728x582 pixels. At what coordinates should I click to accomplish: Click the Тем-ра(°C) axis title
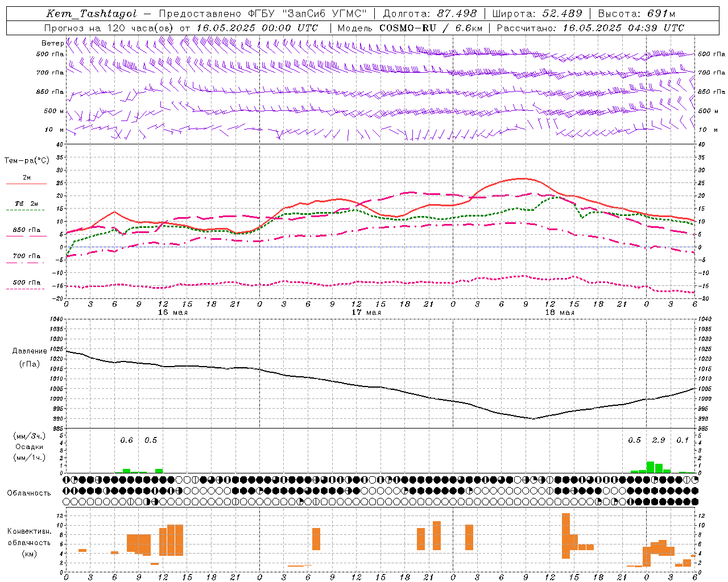(27, 161)
